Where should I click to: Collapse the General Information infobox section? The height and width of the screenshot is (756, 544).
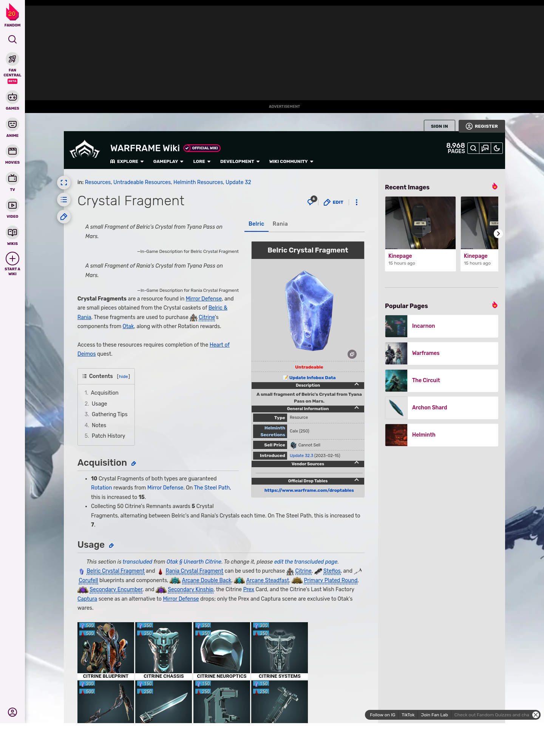(x=308, y=409)
